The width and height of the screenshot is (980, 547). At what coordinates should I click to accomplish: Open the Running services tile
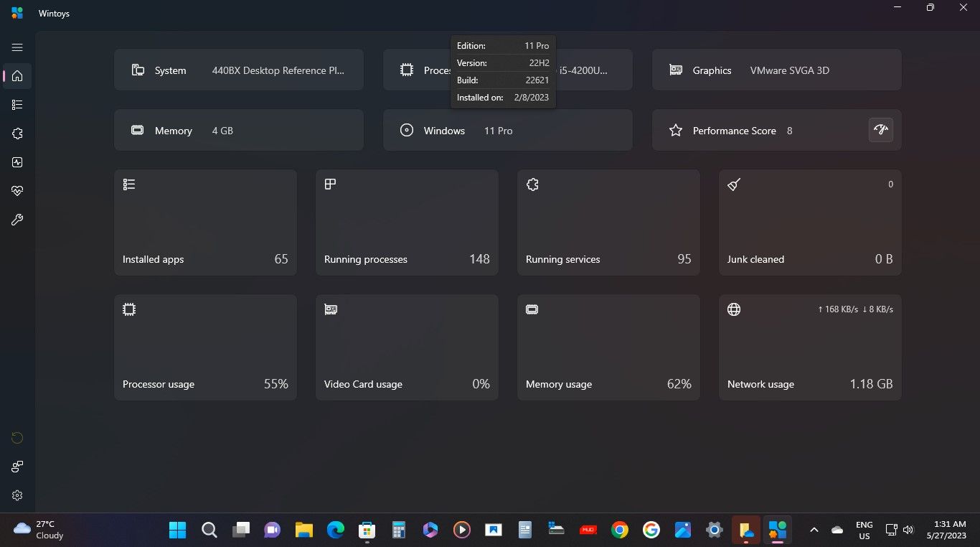tap(608, 223)
